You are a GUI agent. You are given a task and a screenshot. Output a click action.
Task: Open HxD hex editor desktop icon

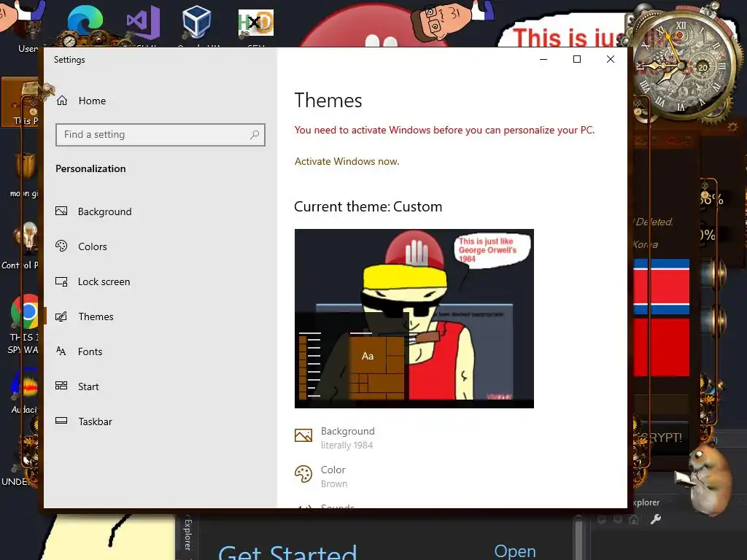(x=256, y=24)
